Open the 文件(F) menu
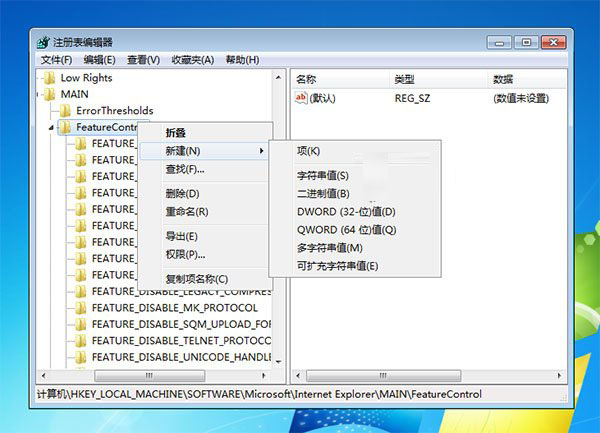This screenshot has height=433, width=600. coord(57,60)
